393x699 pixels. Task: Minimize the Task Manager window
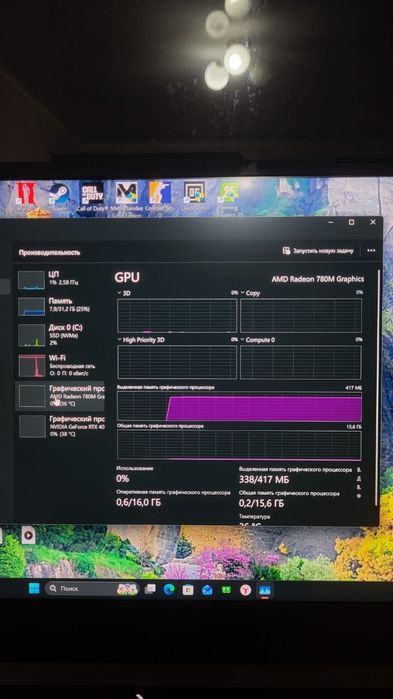coord(331,222)
